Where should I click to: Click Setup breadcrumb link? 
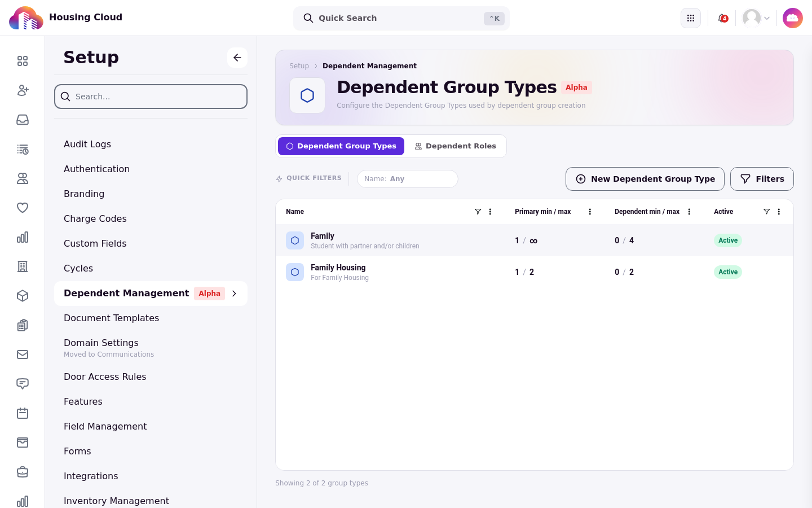pos(299,66)
